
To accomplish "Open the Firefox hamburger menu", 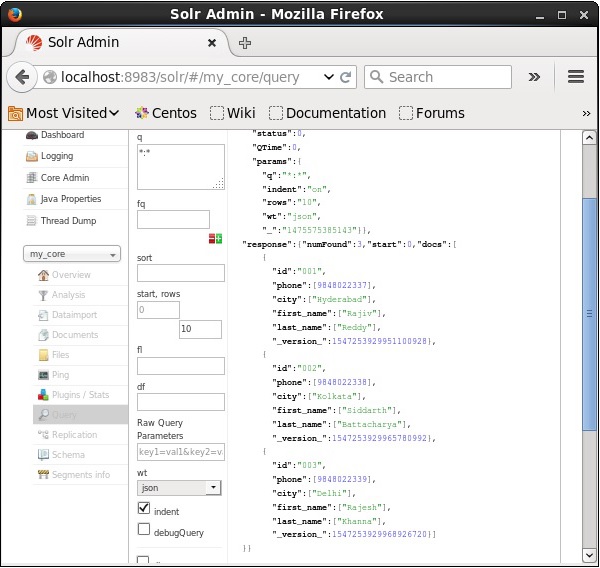I will (575, 77).
